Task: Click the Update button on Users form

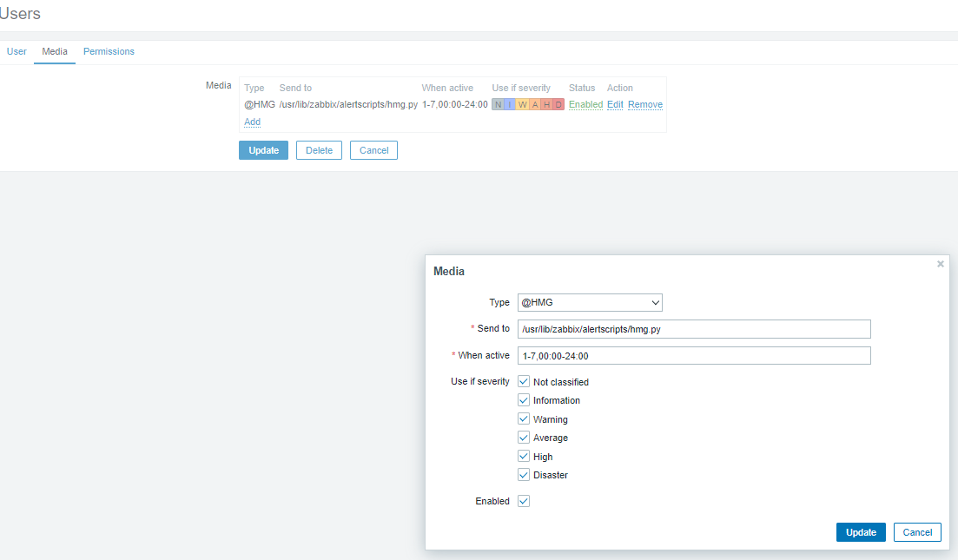Action: pos(263,150)
